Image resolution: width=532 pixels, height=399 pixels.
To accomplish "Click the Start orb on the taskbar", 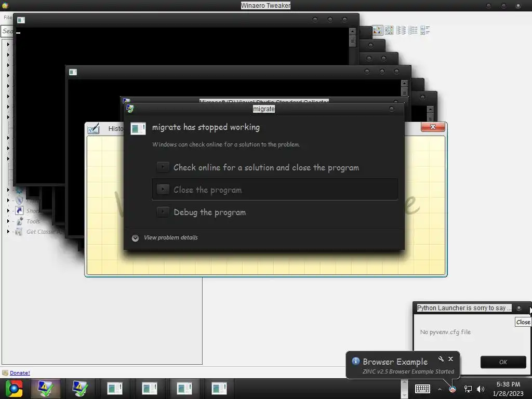I will click(14, 389).
